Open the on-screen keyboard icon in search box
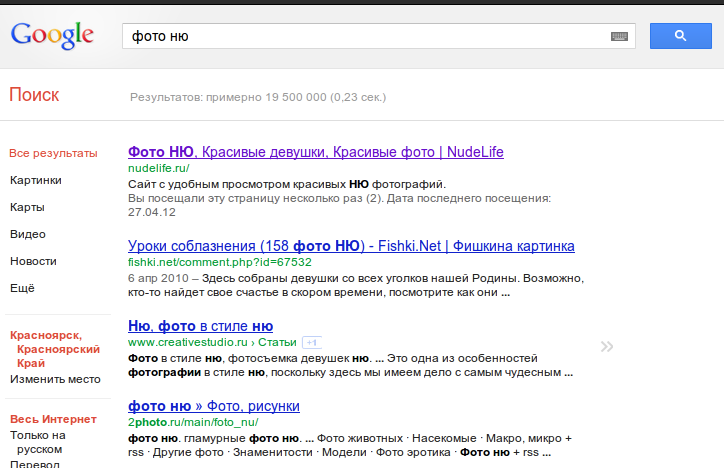 pos(619,36)
